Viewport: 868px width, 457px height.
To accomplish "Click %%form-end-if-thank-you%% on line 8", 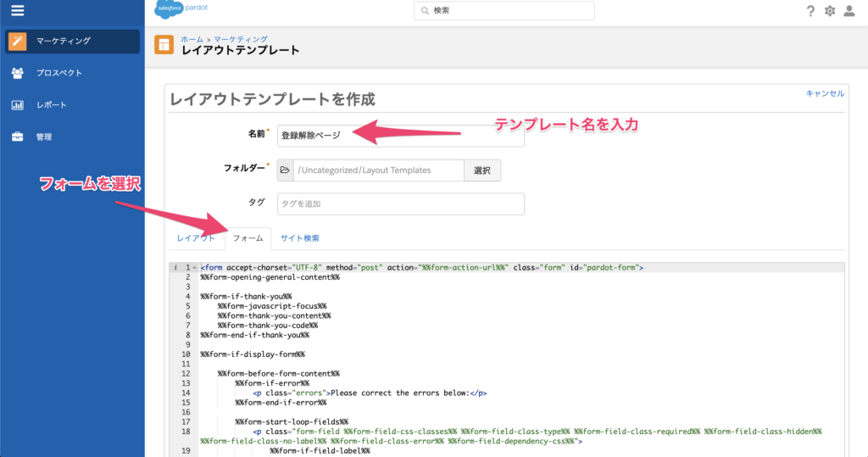I will (x=254, y=335).
